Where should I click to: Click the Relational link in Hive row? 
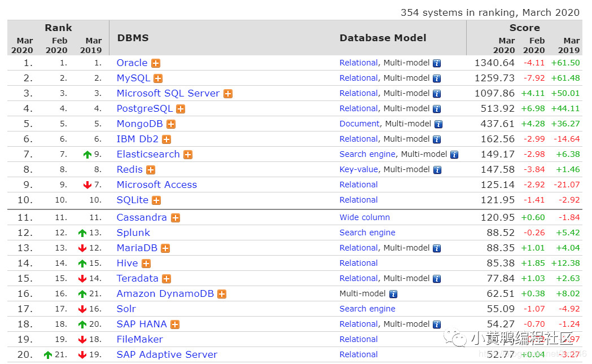pyautogui.click(x=358, y=263)
